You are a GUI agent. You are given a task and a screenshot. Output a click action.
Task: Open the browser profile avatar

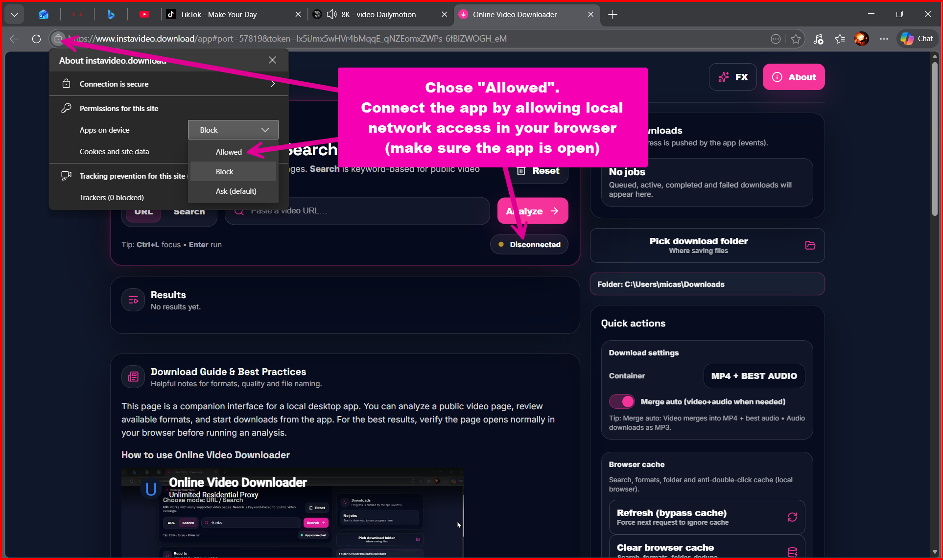861,39
